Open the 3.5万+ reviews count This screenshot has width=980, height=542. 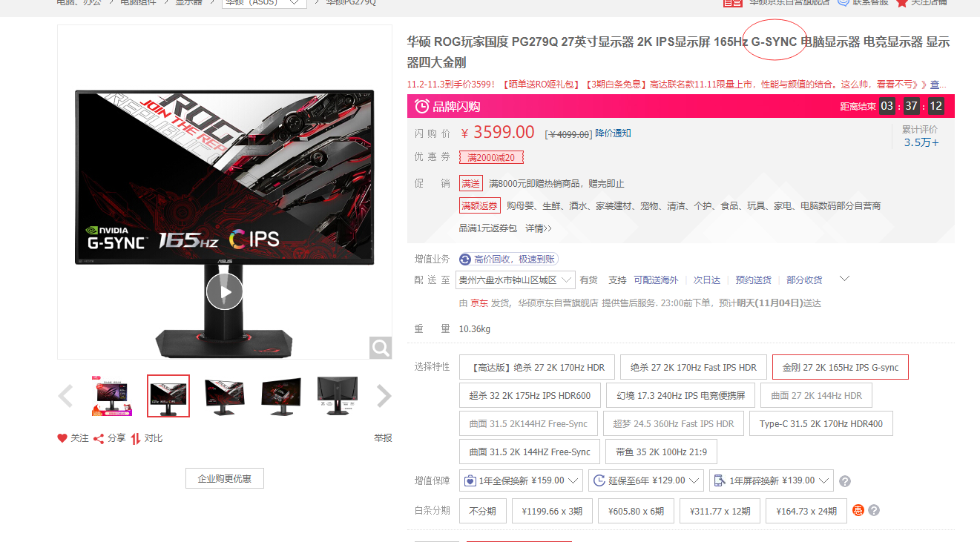[921, 142]
